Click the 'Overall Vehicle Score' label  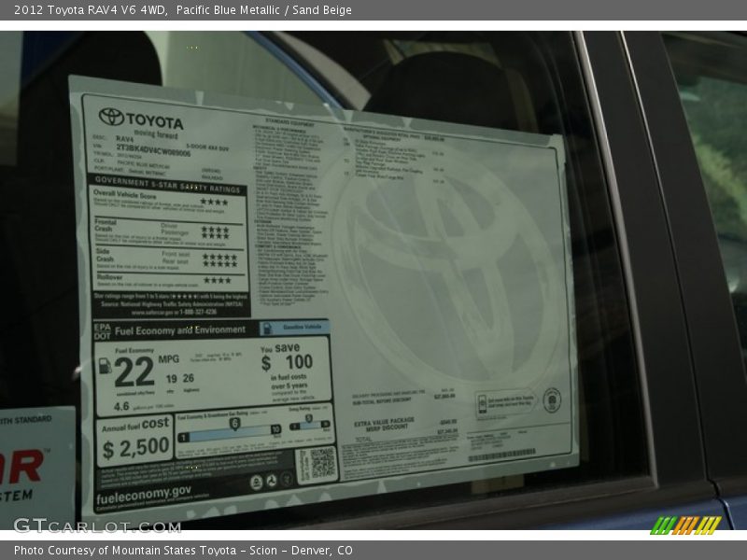click(x=125, y=194)
